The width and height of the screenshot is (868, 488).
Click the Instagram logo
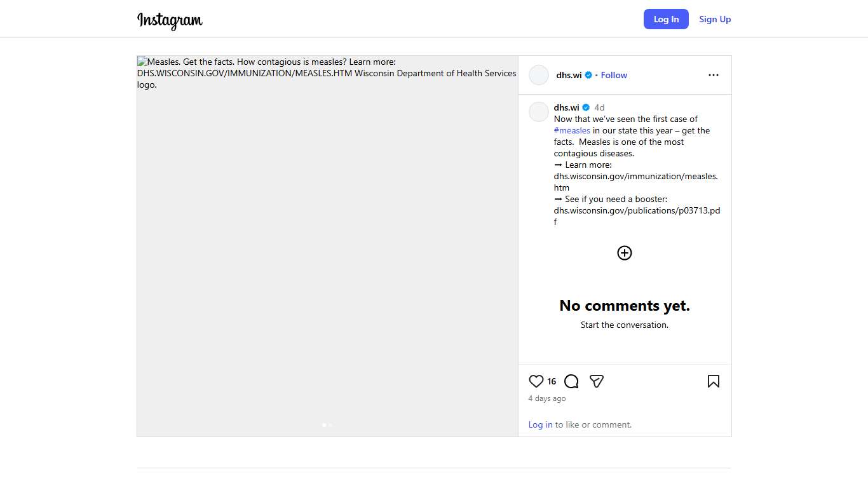coord(170,20)
